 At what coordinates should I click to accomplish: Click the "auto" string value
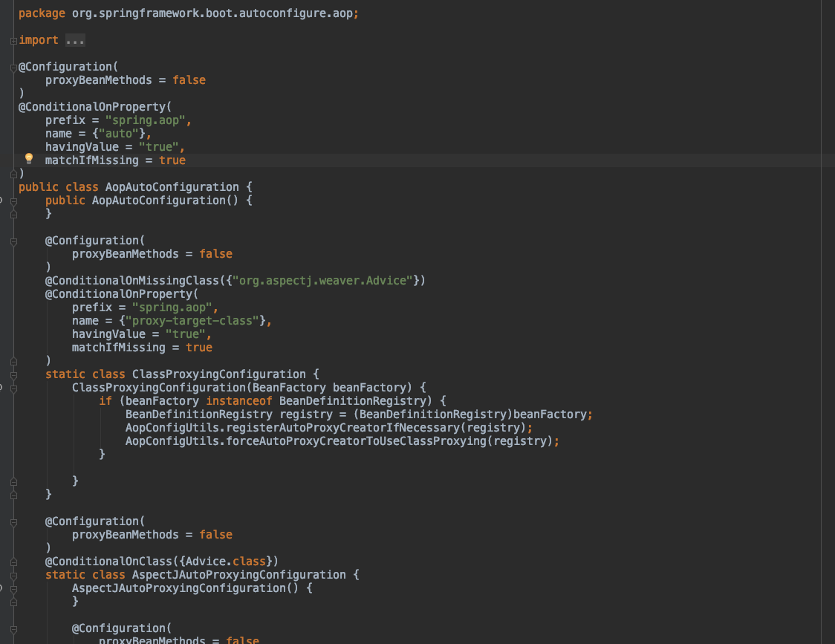tap(122, 134)
